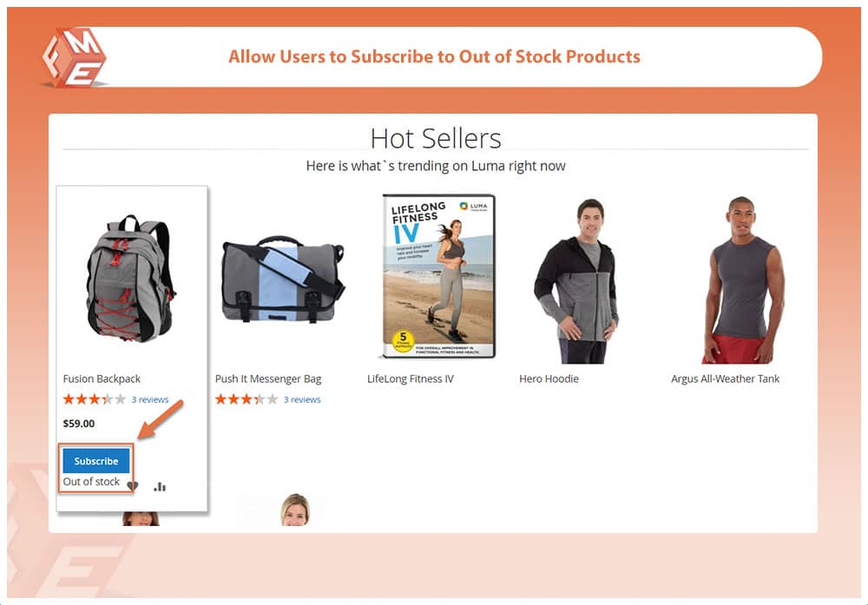
Task: Click the Push It Messenger Bag image
Action: point(283,279)
